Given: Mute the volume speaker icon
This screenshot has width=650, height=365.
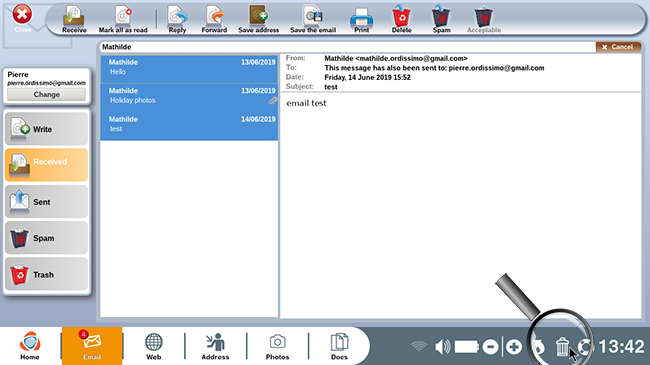Looking at the screenshot, I should [x=442, y=346].
